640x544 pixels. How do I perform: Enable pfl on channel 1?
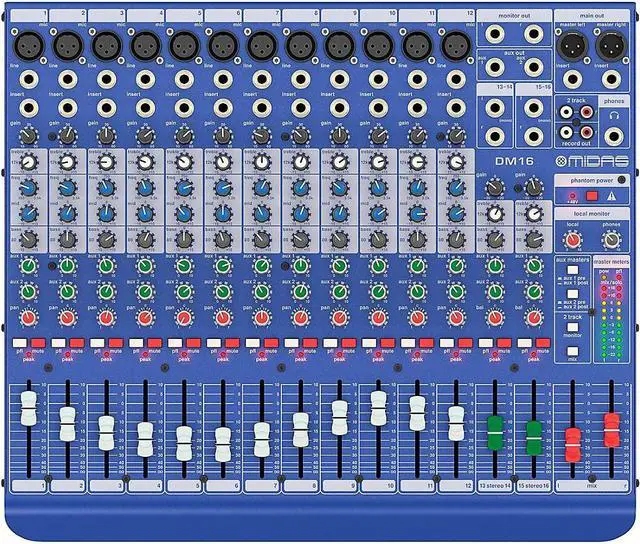coord(20,343)
